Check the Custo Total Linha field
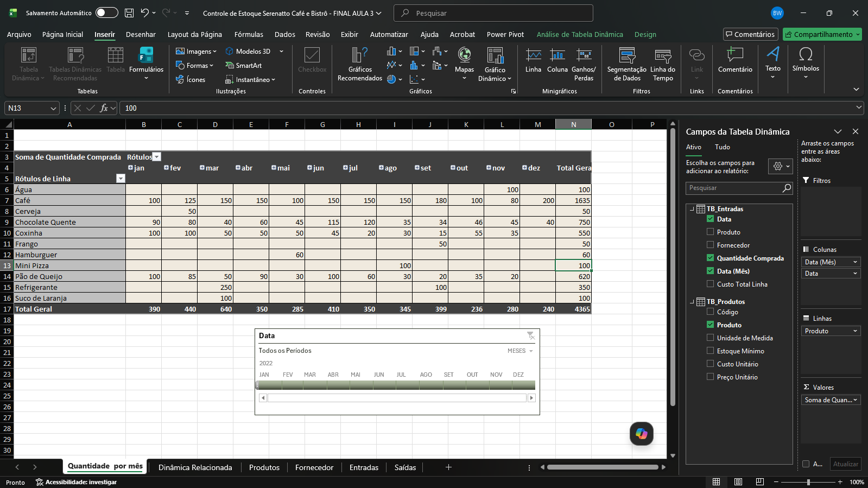This screenshot has width=868, height=488. pos(710,284)
